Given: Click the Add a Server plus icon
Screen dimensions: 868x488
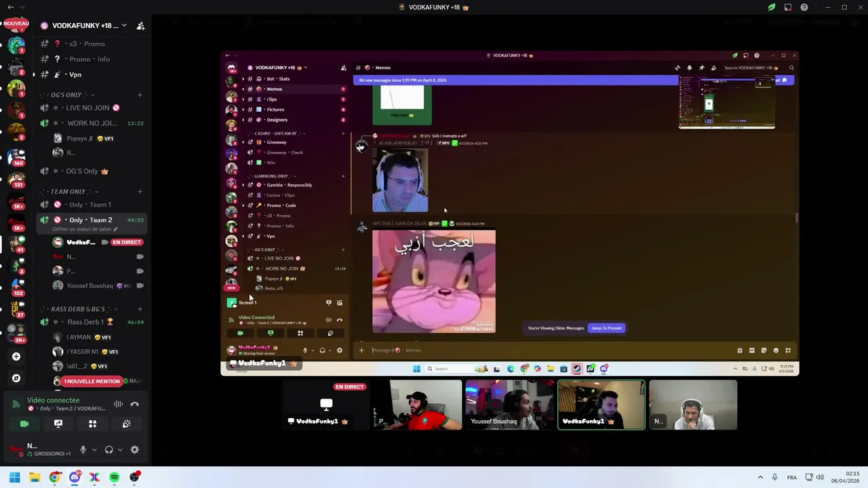Looking at the screenshot, I should [x=16, y=357].
